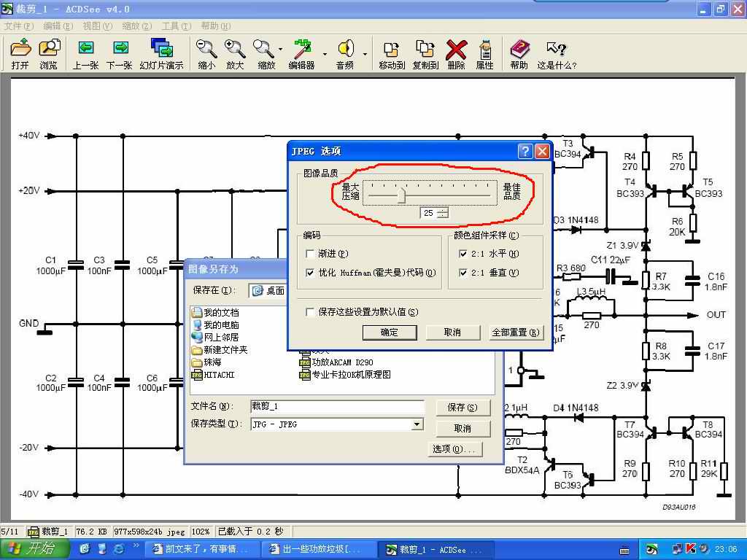
Task: Check 保存这些设置为默认值 option
Action: tap(309, 312)
